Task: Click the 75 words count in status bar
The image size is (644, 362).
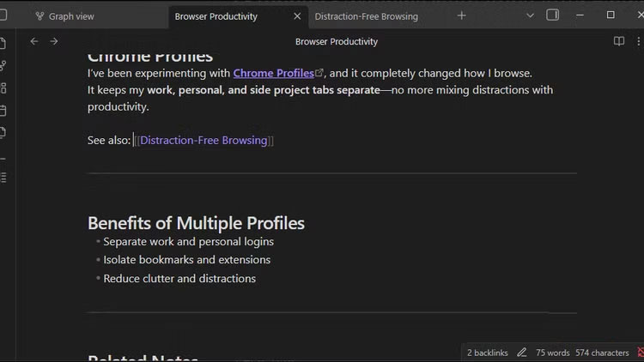Action: pyautogui.click(x=552, y=353)
